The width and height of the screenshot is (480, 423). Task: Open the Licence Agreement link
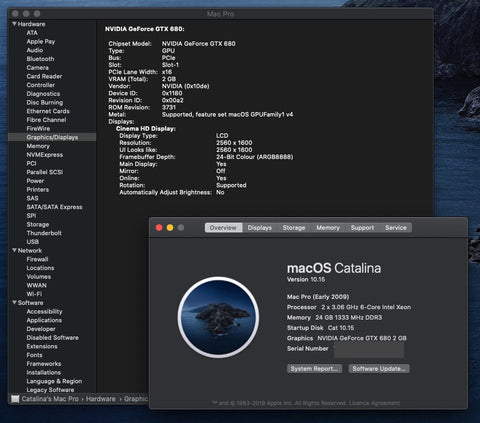point(374,403)
